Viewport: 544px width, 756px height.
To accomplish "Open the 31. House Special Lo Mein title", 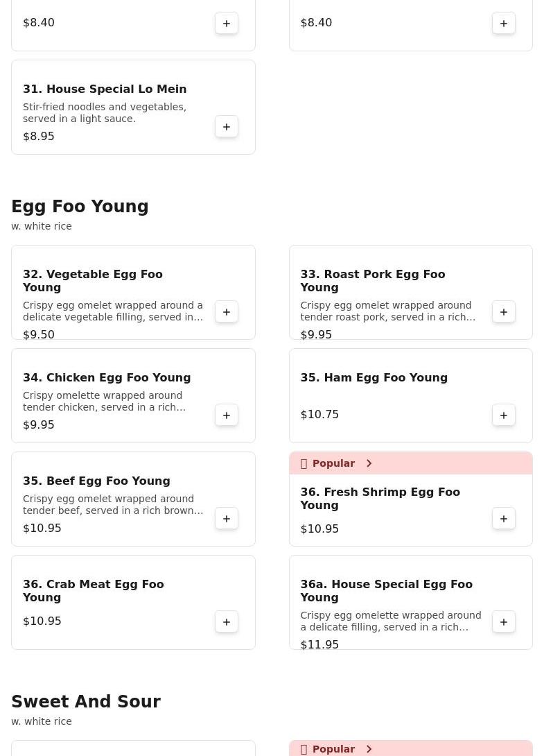I will 105,89.
